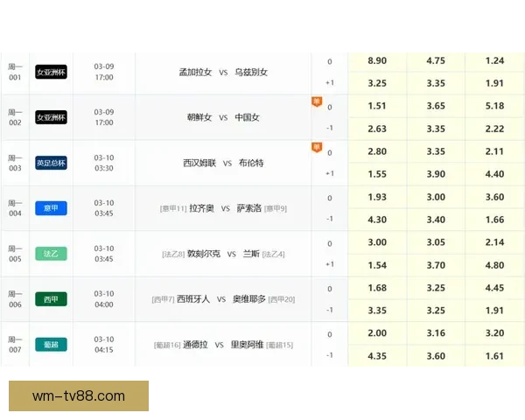Open team 萨索洛
Screen dimensions: 525x420
pos(249,208)
